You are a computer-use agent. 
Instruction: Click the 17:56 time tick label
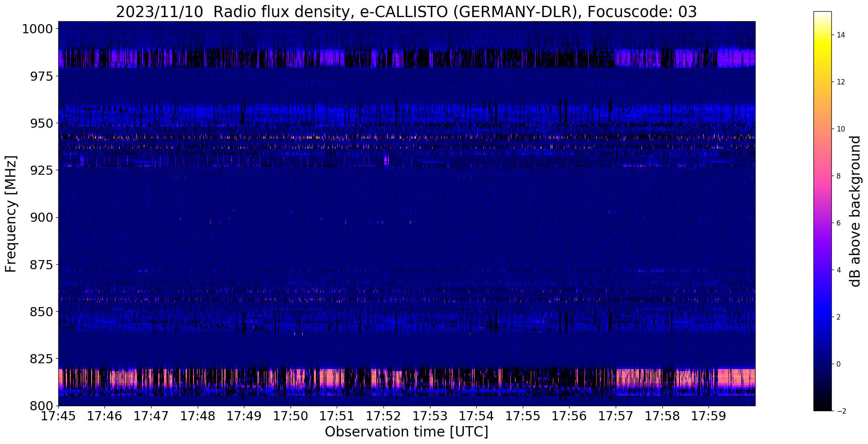tap(570, 416)
